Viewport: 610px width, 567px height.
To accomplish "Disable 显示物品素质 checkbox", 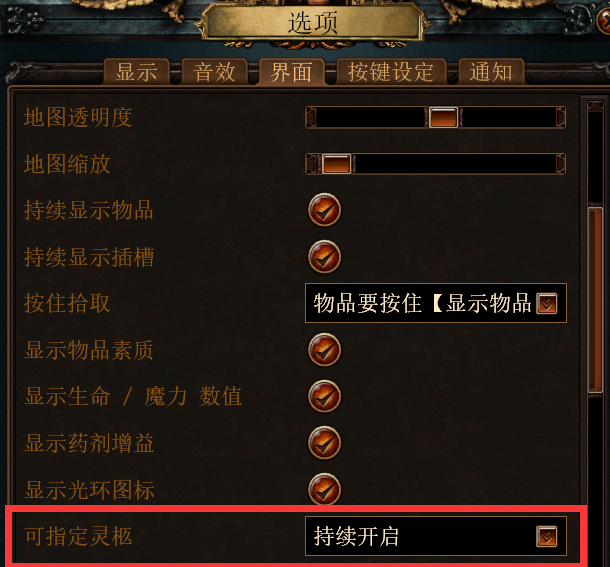I will (x=324, y=350).
